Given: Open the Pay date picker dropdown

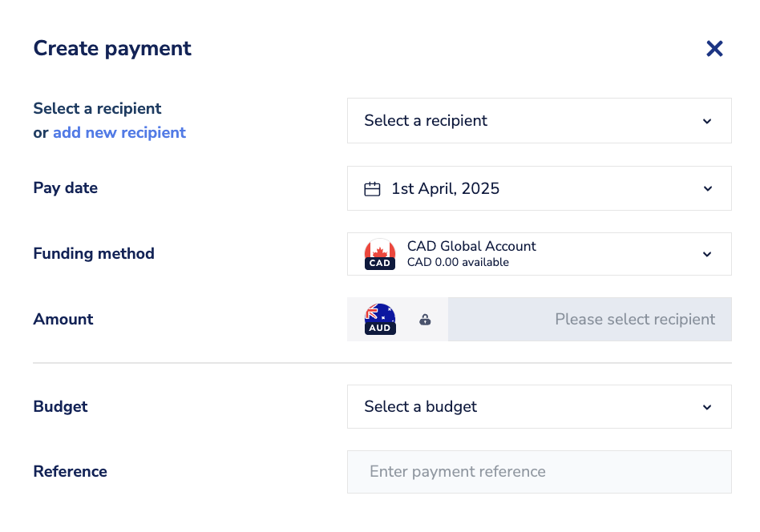Looking at the screenshot, I should coord(539,189).
